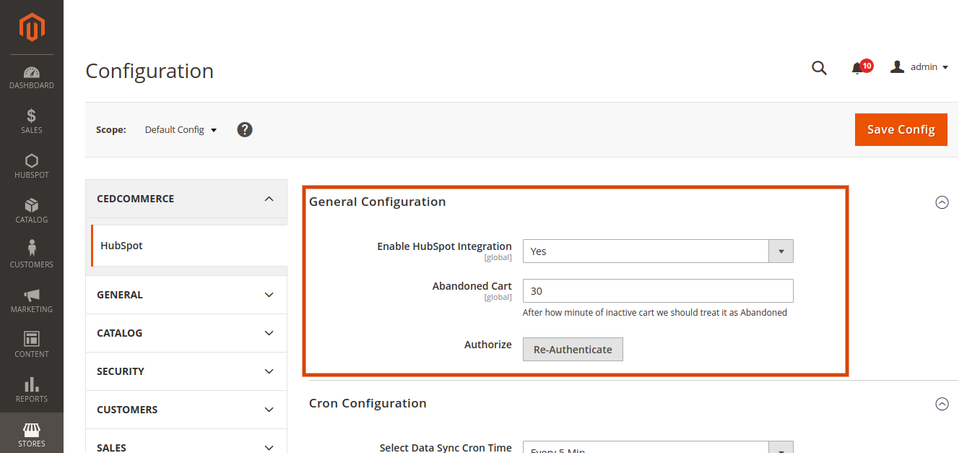Image resolution: width=980 pixels, height=453 pixels.
Task: Save the configuration with Save Config
Action: [901, 129]
